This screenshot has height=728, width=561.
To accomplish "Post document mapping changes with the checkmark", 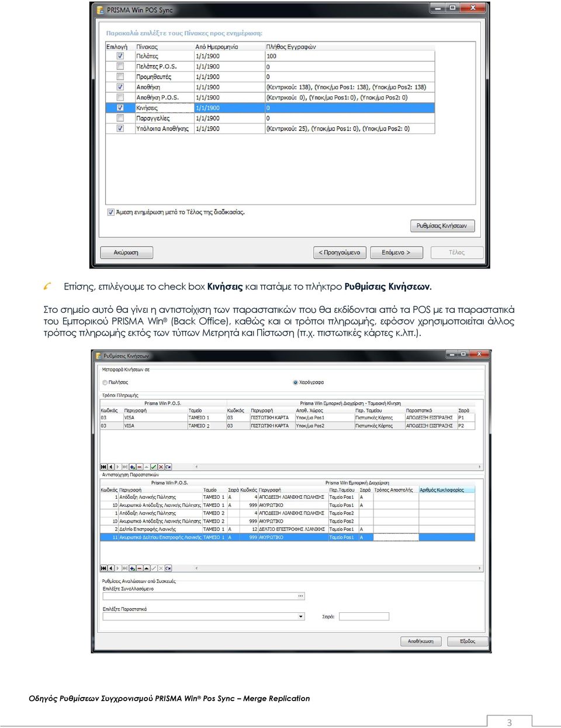I will tap(154, 568).
